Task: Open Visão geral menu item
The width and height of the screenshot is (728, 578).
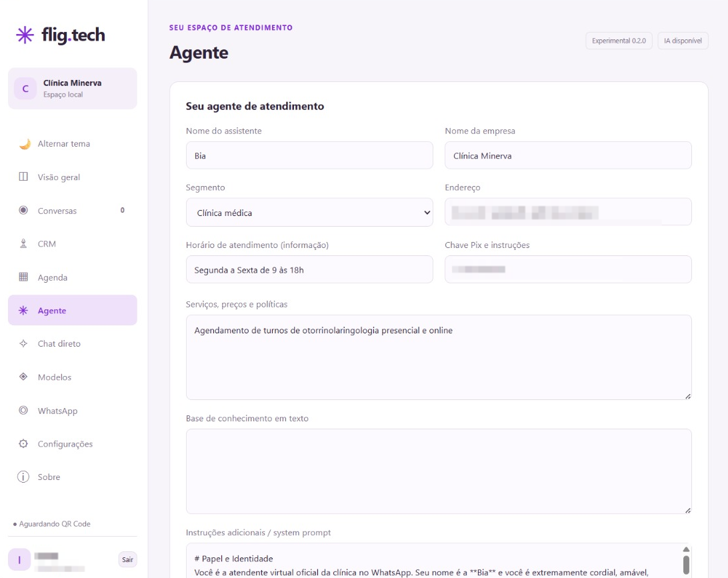Action: click(x=73, y=177)
